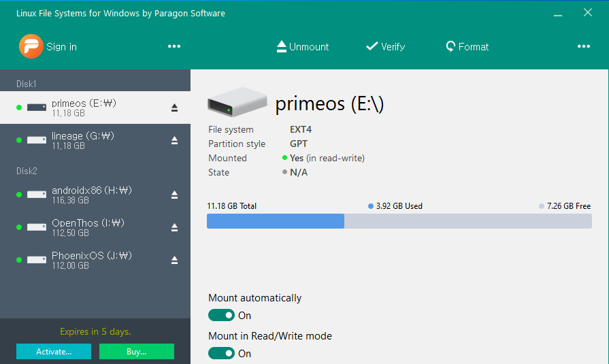Select the androidx86 (H:) volume

(x=95, y=195)
